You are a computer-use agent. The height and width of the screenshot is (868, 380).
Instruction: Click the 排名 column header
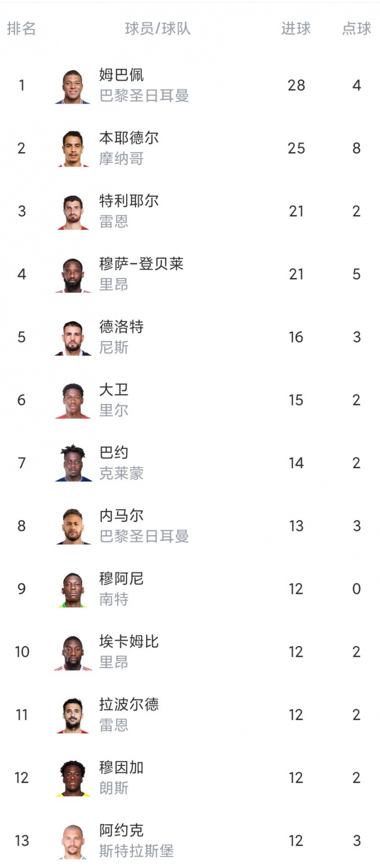21,28
